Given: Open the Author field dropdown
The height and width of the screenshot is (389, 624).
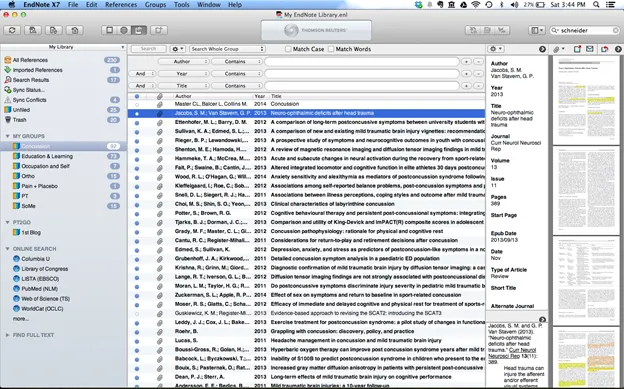Looking at the screenshot, I should pyautogui.click(x=183, y=62).
